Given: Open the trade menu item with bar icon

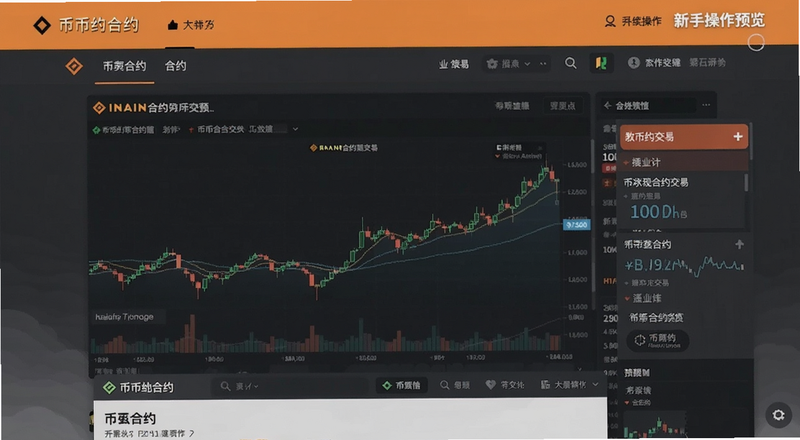Looking at the screenshot, I should pyautogui.click(x=454, y=64).
